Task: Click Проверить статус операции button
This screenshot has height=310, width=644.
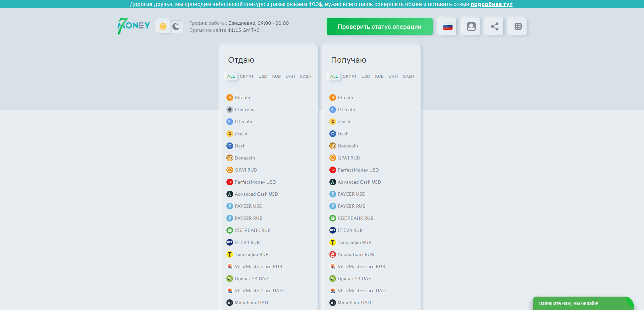Action: coord(379,26)
